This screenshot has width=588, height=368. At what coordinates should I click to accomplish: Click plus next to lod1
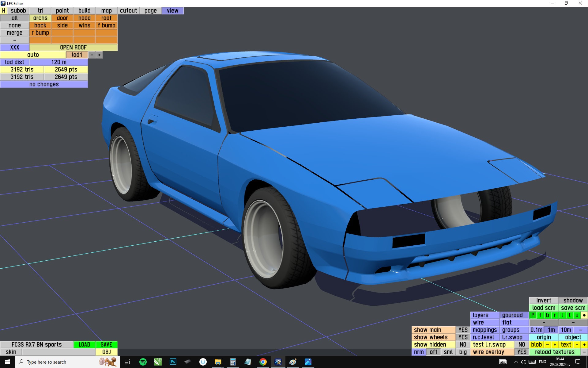pos(99,55)
